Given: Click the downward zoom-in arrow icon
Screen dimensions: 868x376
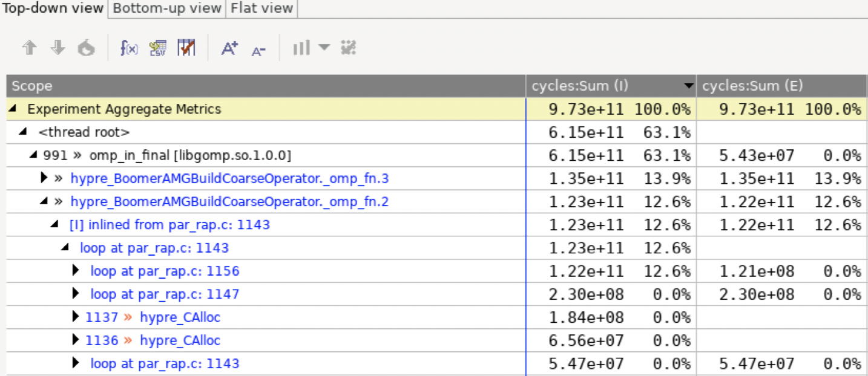Looking at the screenshot, I should pos(58,48).
